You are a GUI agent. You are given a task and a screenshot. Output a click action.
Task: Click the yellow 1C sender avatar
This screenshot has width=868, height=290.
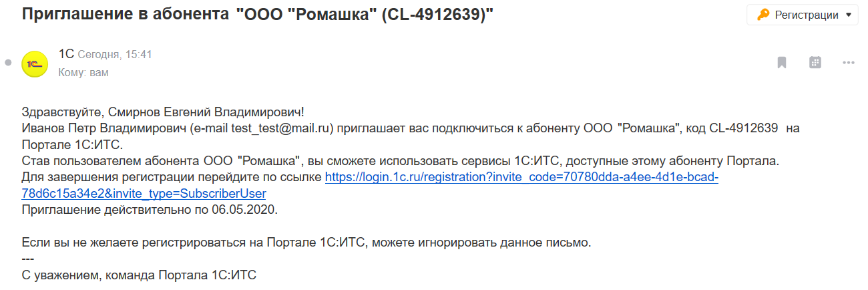35,63
